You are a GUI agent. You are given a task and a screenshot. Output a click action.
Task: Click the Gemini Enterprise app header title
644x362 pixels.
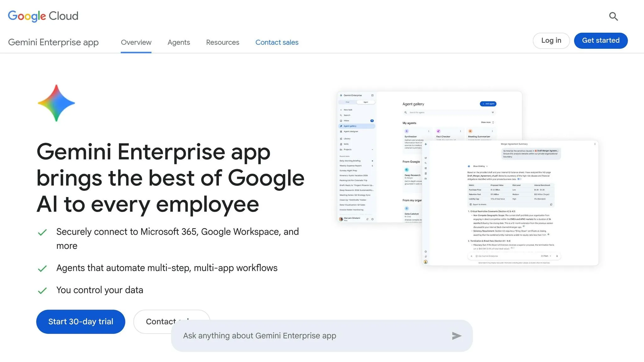point(53,42)
